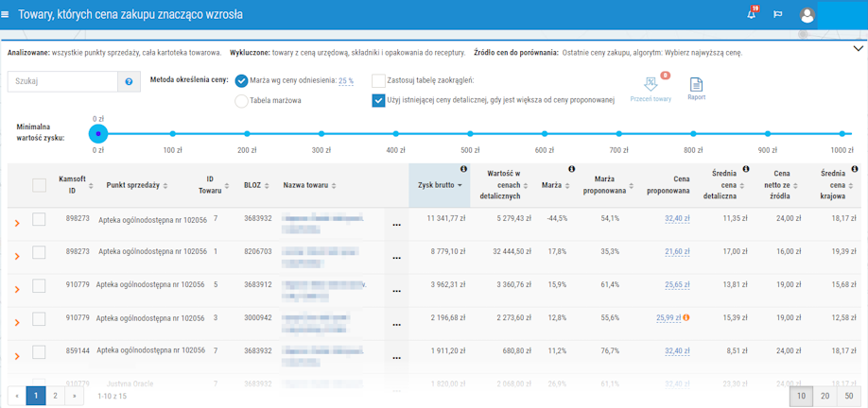Click the search help question icon

click(x=130, y=82)
